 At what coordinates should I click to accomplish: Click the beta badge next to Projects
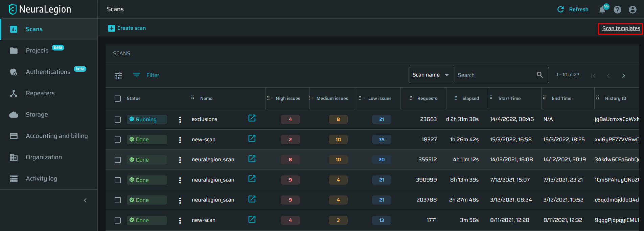[x=58, y=47]
